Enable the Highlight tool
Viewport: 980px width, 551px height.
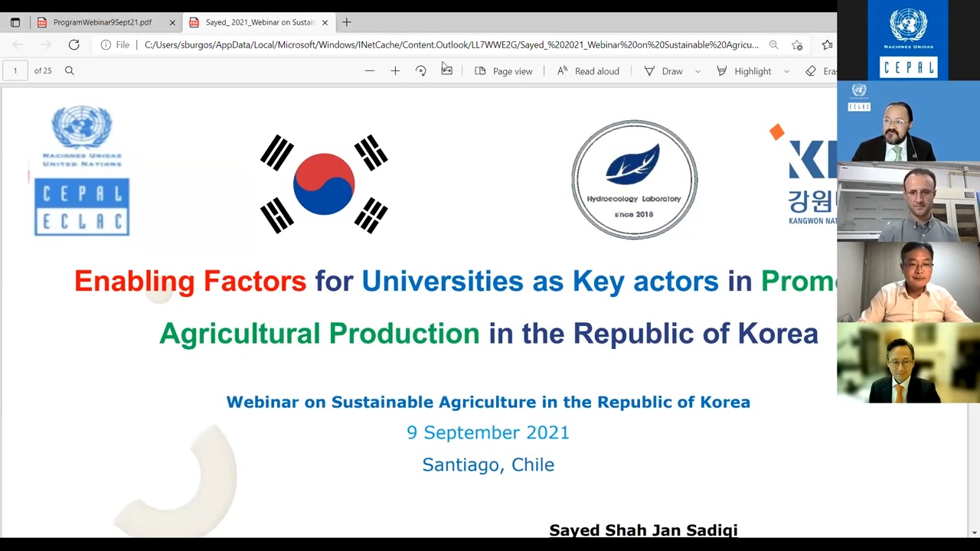(744, 71)
